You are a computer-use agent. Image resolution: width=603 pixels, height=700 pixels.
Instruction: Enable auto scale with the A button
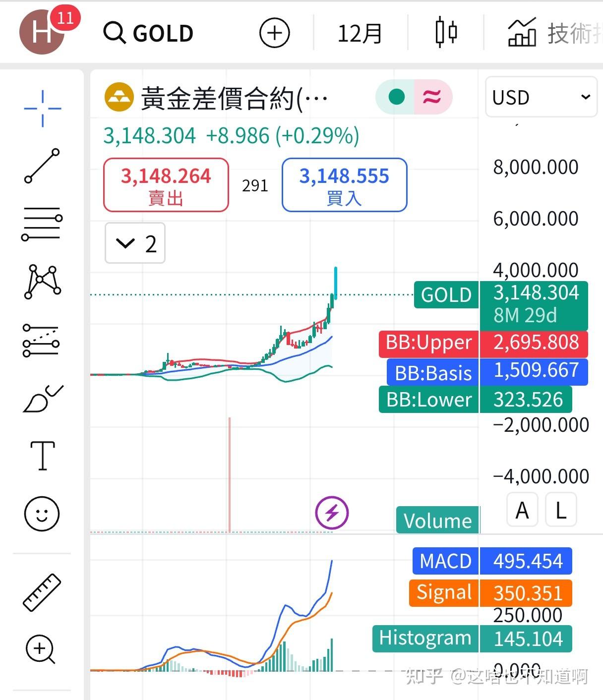(522, 509)
